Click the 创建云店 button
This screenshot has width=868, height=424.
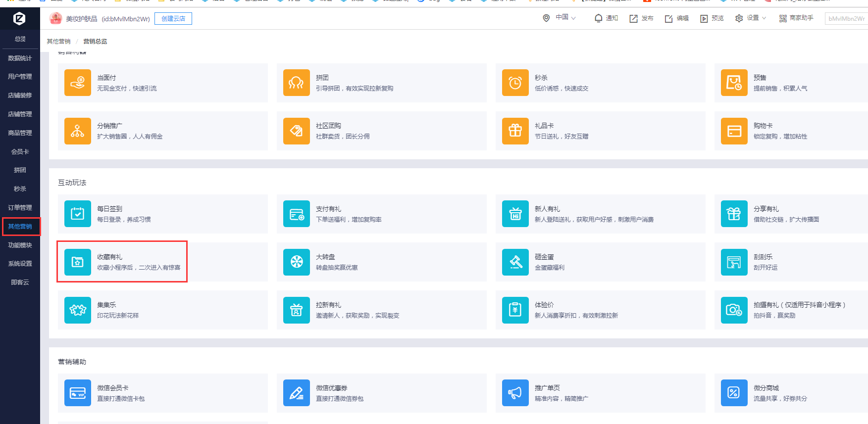173,19
